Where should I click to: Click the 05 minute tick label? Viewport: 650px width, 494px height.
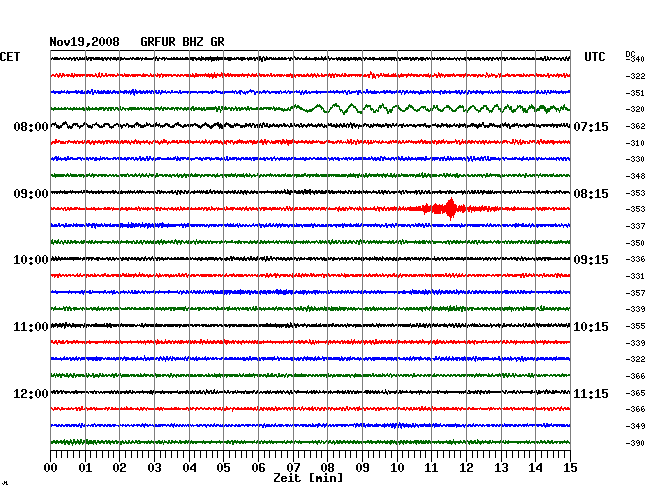[223, 468]
